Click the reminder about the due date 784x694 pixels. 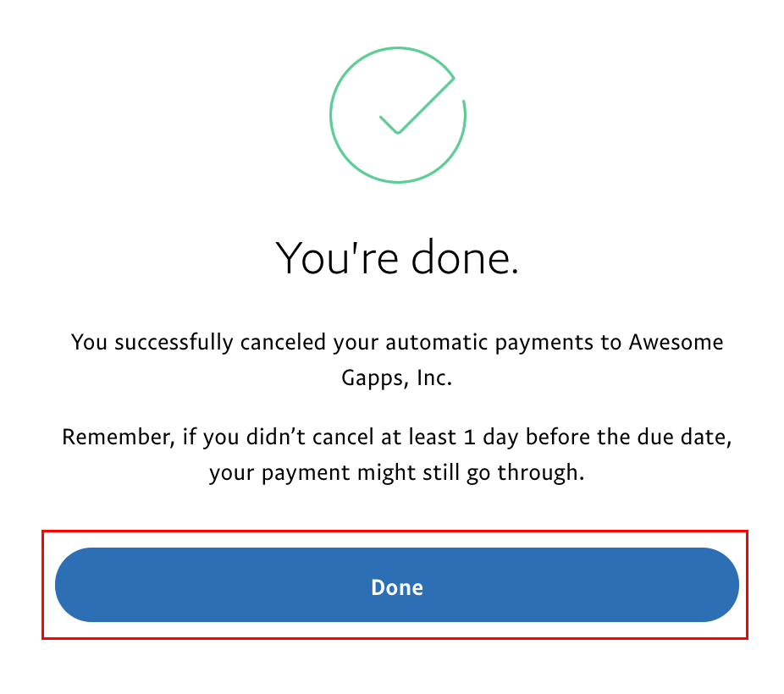click(397, 455)
